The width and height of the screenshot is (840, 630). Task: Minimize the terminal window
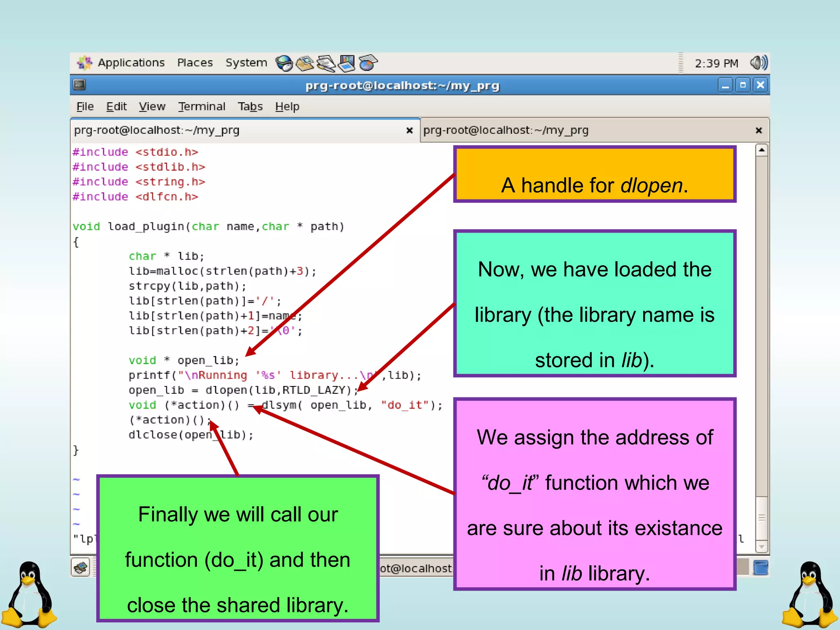[x=725, y=85]
